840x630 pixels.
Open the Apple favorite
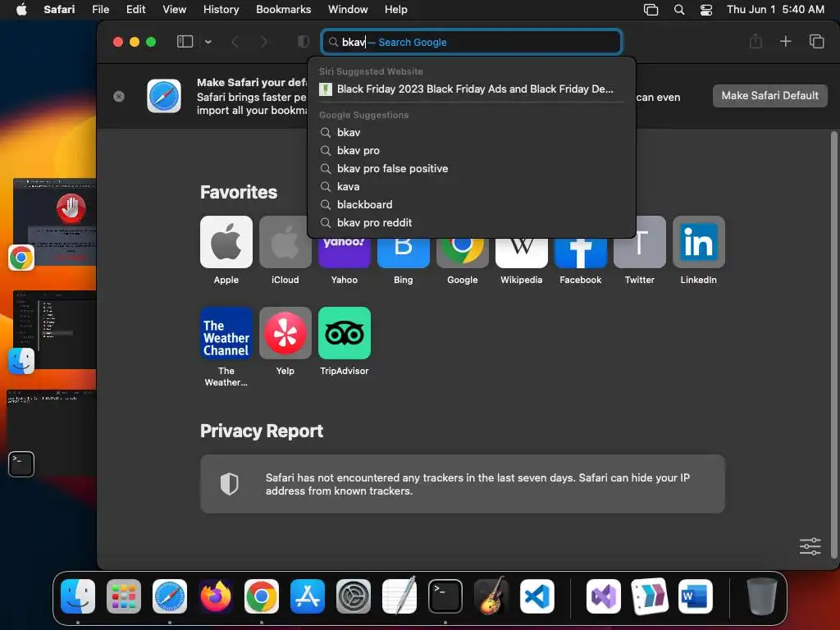(226, 242)
